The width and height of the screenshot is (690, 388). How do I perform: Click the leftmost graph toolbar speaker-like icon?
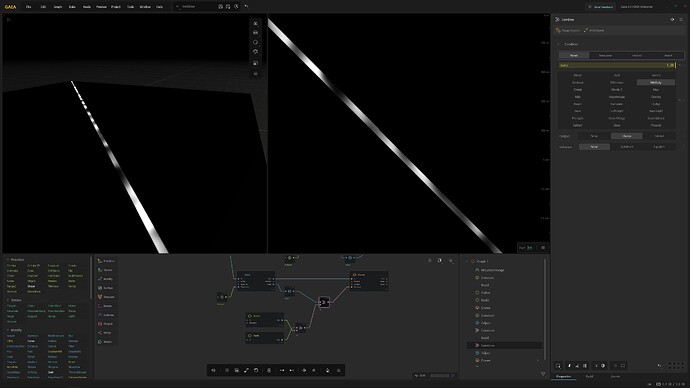213,370
